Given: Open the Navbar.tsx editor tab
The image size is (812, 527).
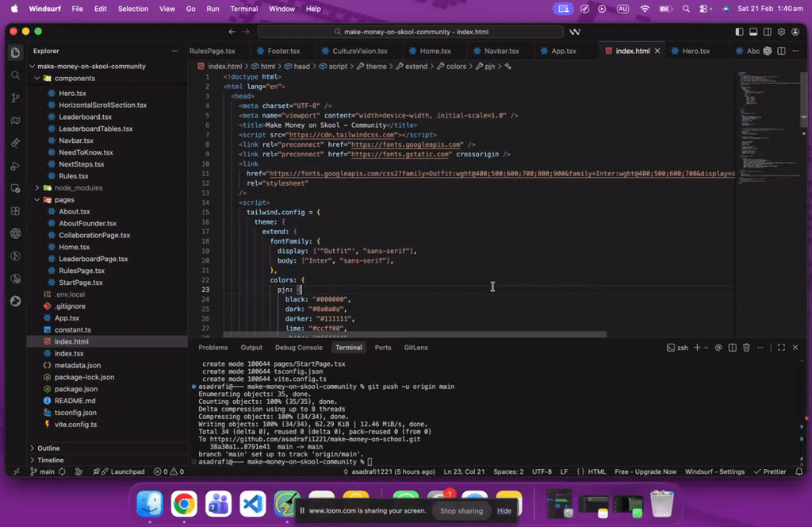Looking at the screenshot, I should pyautogui.click(x=501, y=51).
